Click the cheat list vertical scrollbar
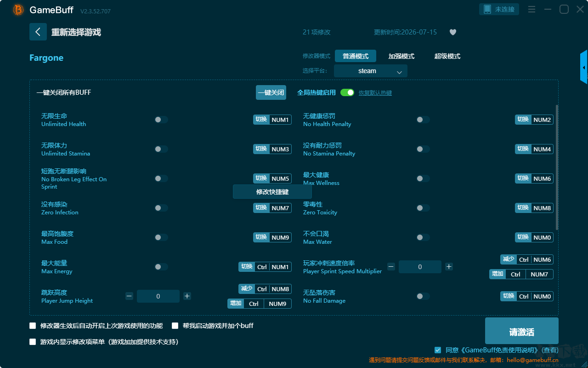 557,167
